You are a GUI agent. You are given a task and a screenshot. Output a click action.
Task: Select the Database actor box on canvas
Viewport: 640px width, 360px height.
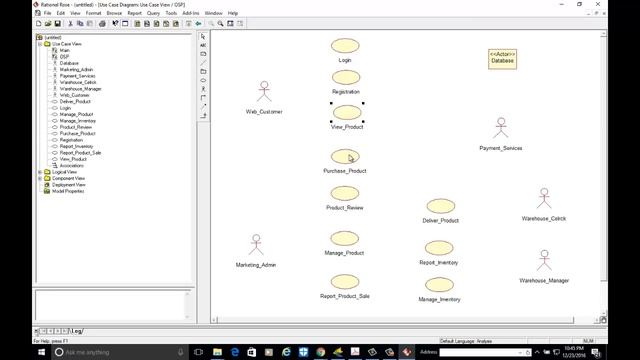click(502, 59)
